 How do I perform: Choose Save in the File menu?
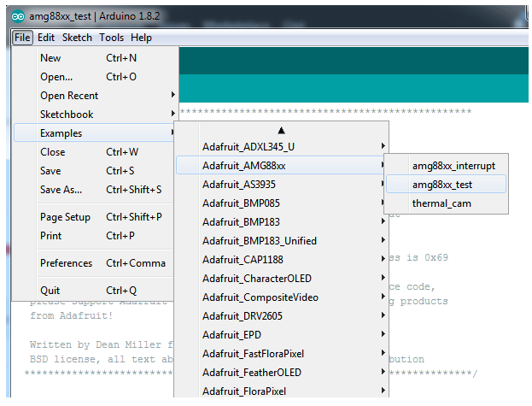coord(94,170)
